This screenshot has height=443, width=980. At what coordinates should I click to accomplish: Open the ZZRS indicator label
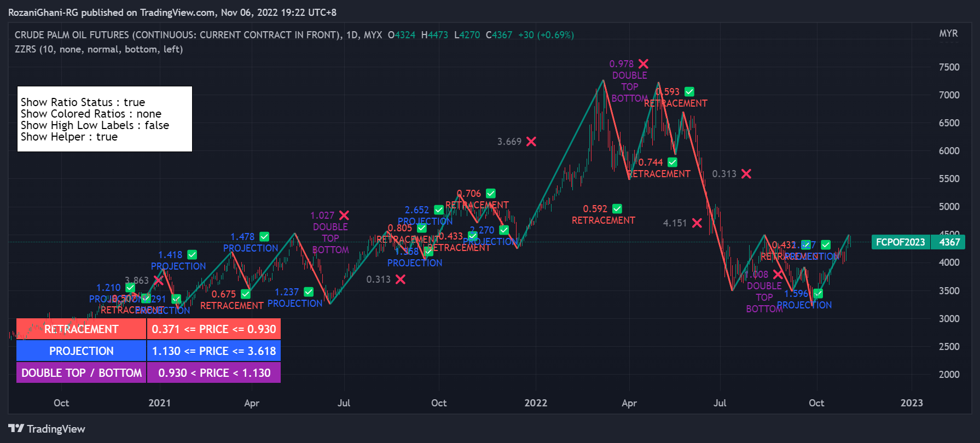coord(98,49)
